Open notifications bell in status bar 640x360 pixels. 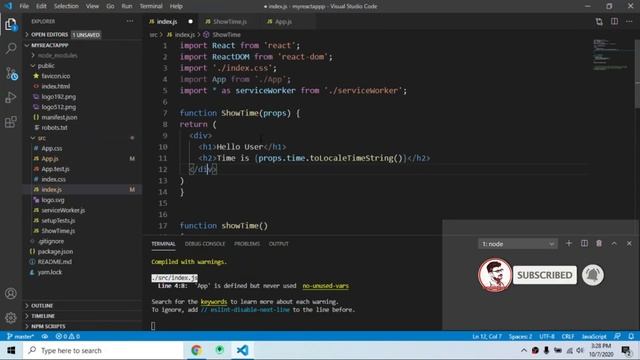631,336
